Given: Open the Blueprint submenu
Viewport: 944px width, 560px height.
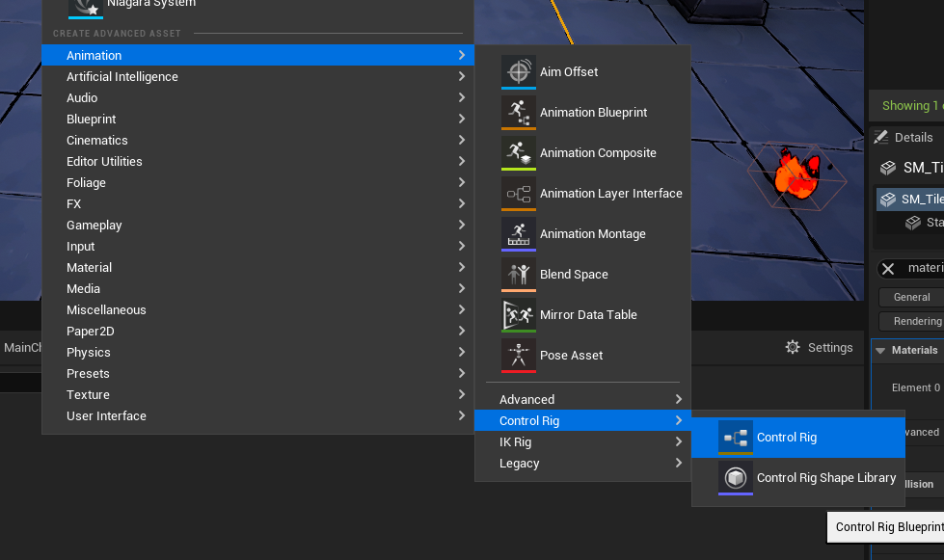Looking at the screenshot, I should pos(257,120).
